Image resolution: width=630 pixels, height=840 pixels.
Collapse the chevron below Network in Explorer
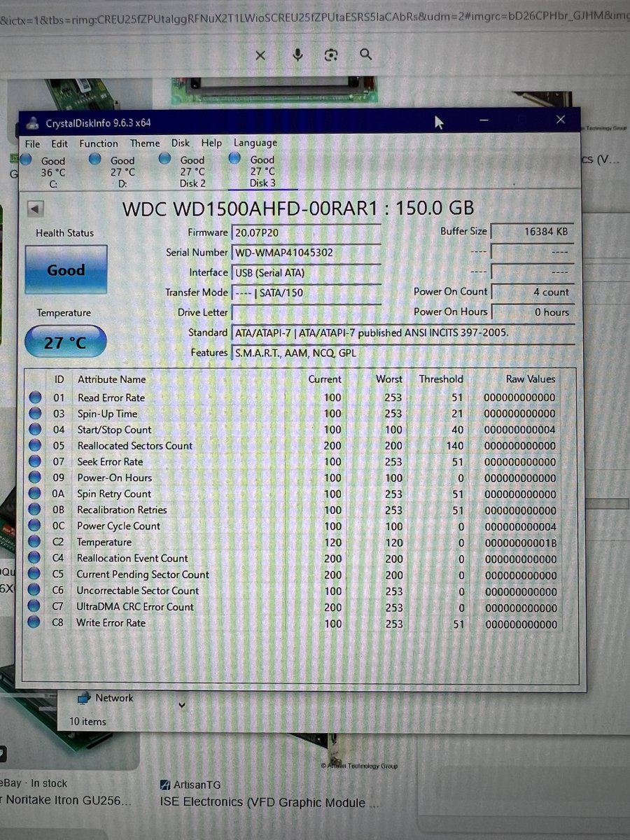tap(182, 706)
